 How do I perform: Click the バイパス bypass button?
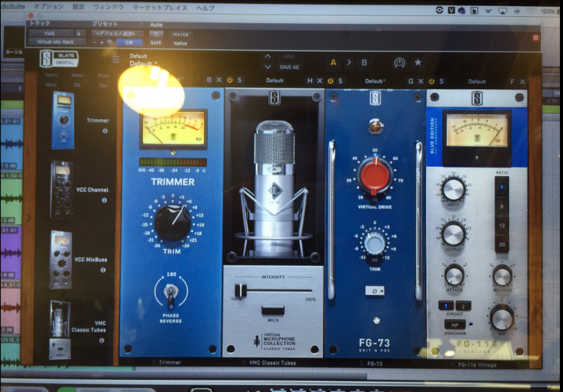click(x=180, y=35)
